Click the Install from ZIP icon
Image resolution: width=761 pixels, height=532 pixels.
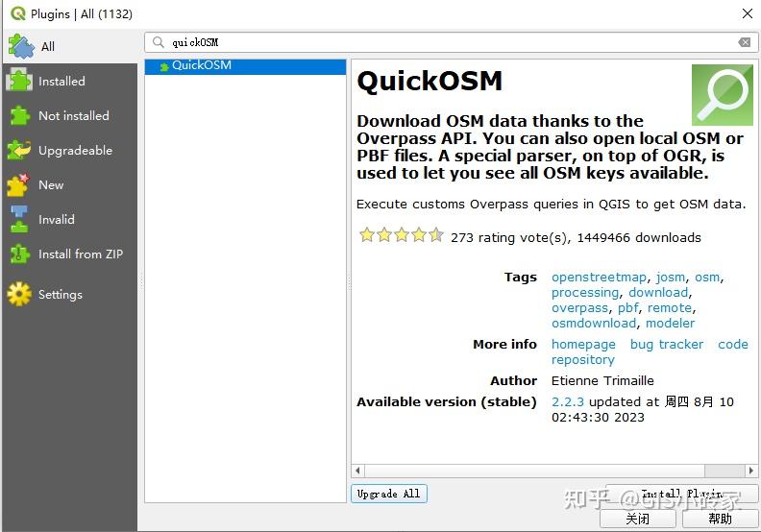point(19,254)
